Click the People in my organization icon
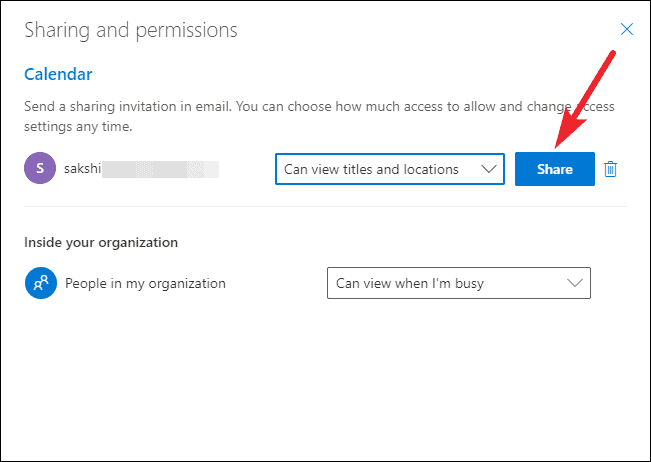This screenshot has height=462, width=651. pos(41,283)
